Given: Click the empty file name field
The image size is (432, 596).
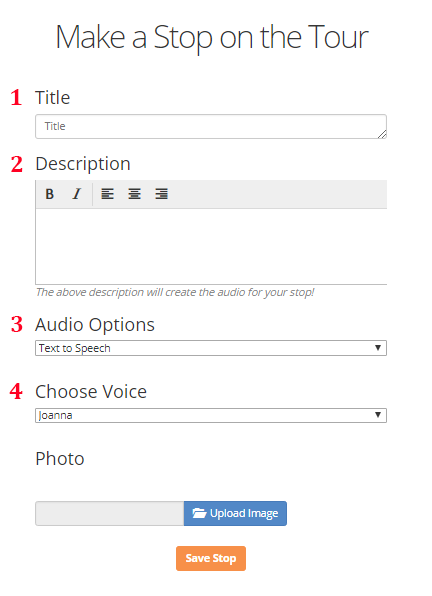Looking at the screenshot, I should click(110, 514).
